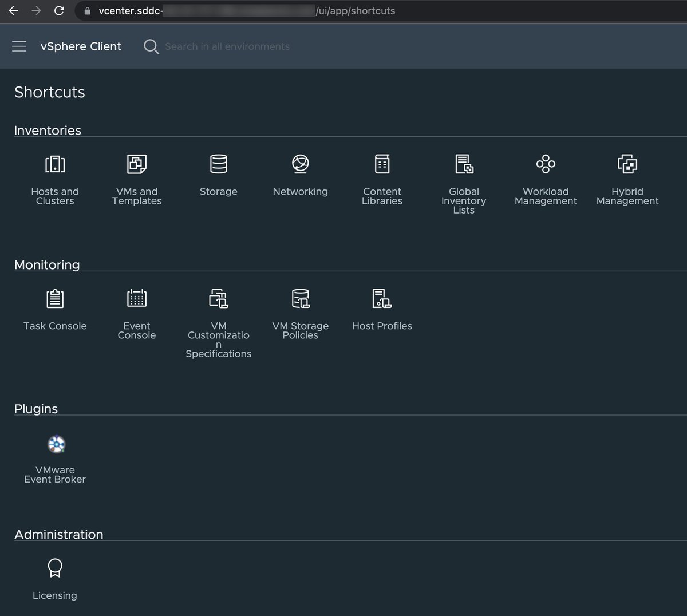Click the Storage label text

(219, 192)
